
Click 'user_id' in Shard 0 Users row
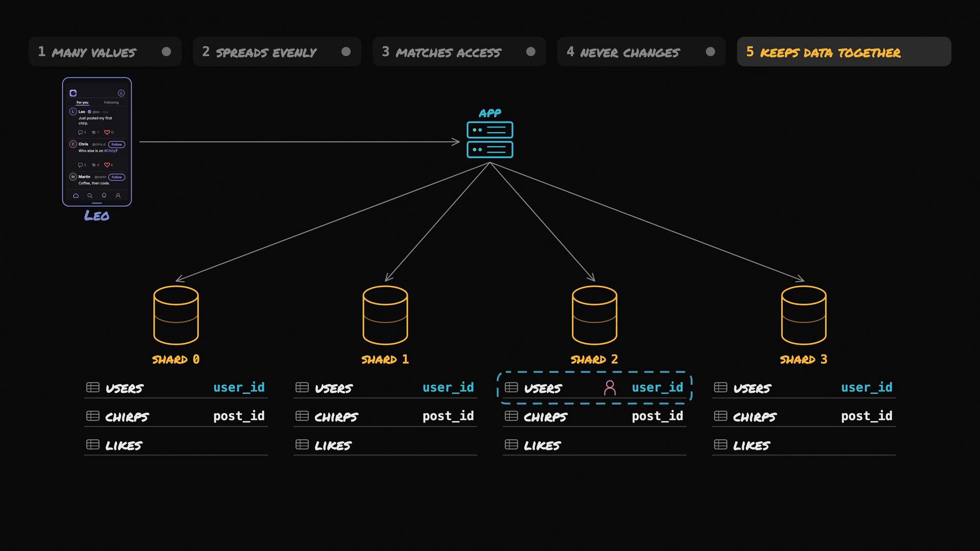[x=239, y=387]
